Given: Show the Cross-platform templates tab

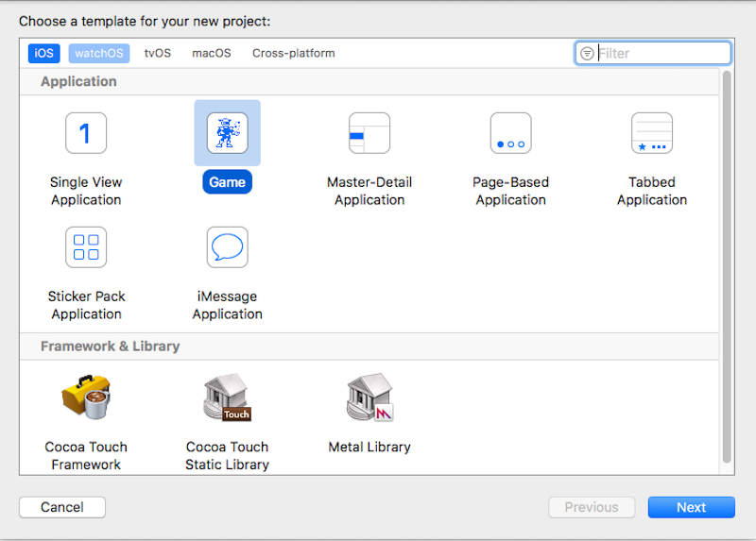Looking at the screenshot, I should pyautogui.click(x=294, y=53).
